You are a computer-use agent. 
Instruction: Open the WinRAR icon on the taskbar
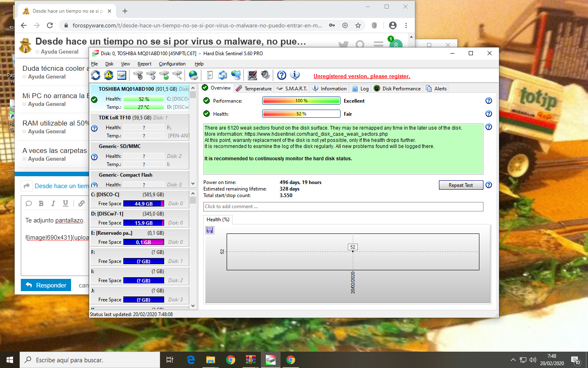coord(250,360)
